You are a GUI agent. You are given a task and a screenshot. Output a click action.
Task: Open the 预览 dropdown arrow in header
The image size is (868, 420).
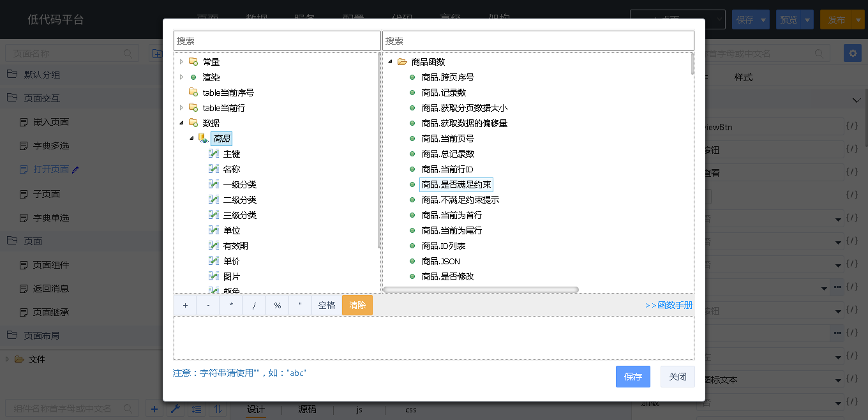pos(807,20)
